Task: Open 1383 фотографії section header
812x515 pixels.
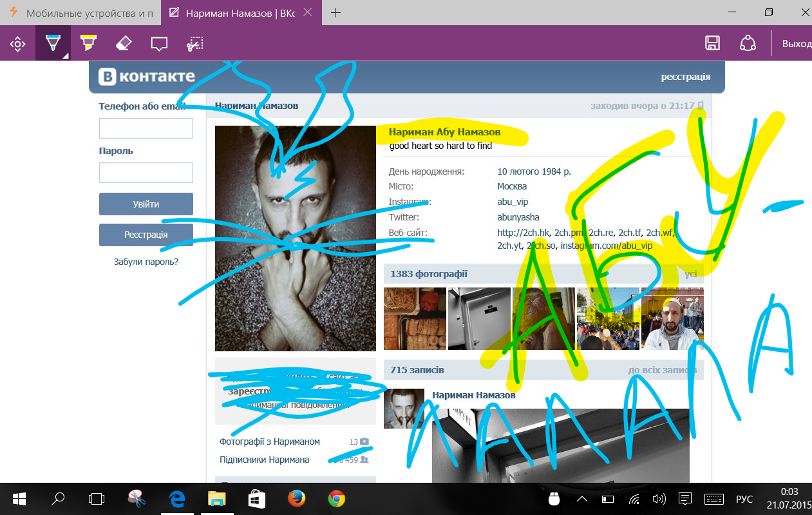Action: tap(429, 274)
